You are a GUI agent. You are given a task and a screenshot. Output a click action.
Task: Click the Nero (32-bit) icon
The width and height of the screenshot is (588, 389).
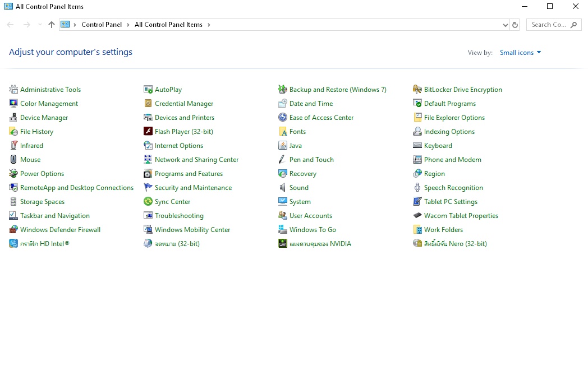tap(417, 244)
